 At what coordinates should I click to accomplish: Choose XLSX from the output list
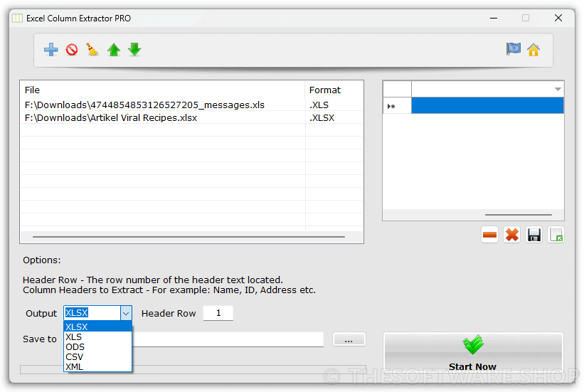pos(97,327)
